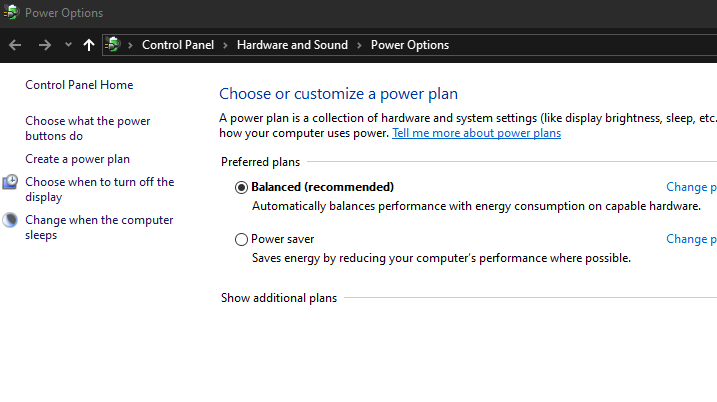Open Tell me more about power plans
The height and width of the screenshot is (402, 717).
coord(476,133)
